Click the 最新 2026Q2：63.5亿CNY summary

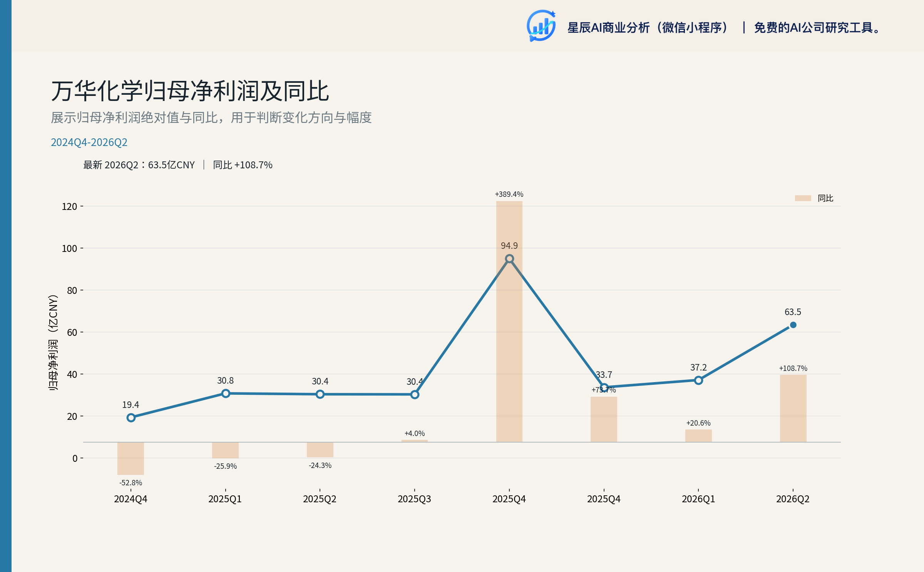139,165
